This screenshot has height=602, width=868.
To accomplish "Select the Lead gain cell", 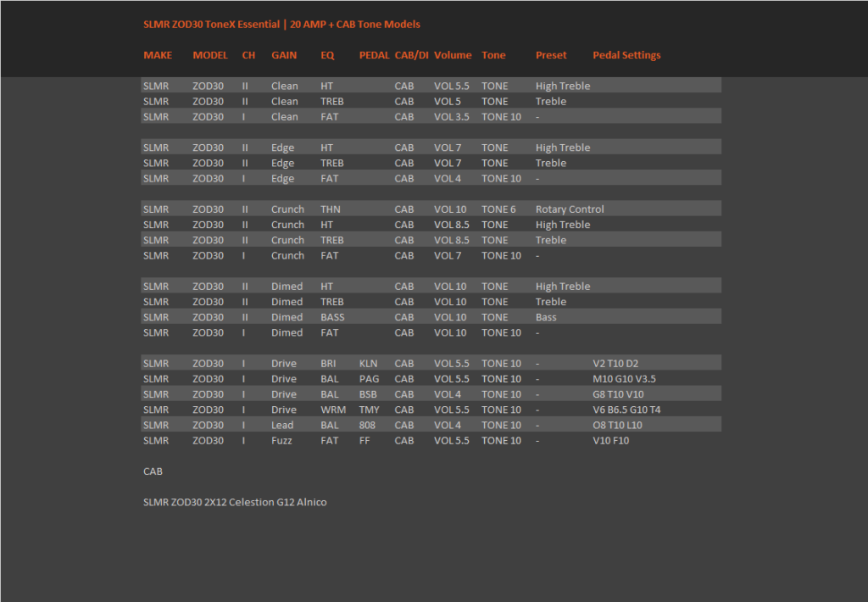I will 282,426.
